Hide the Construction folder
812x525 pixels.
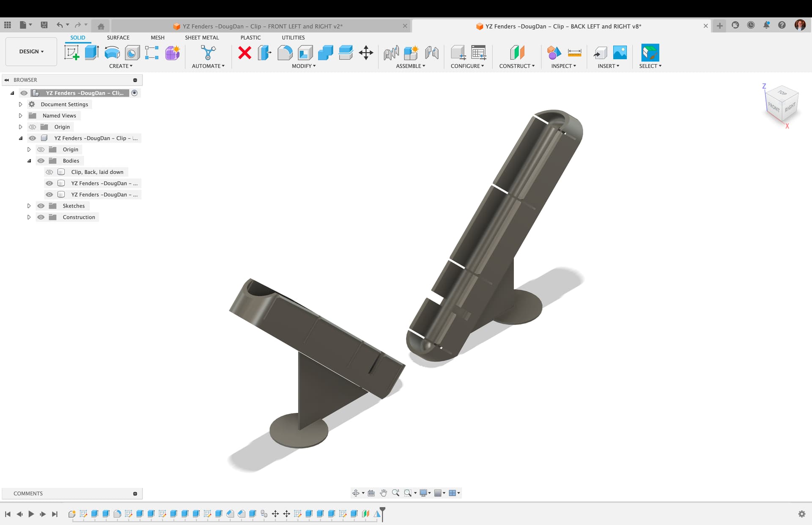click(41, 217)
